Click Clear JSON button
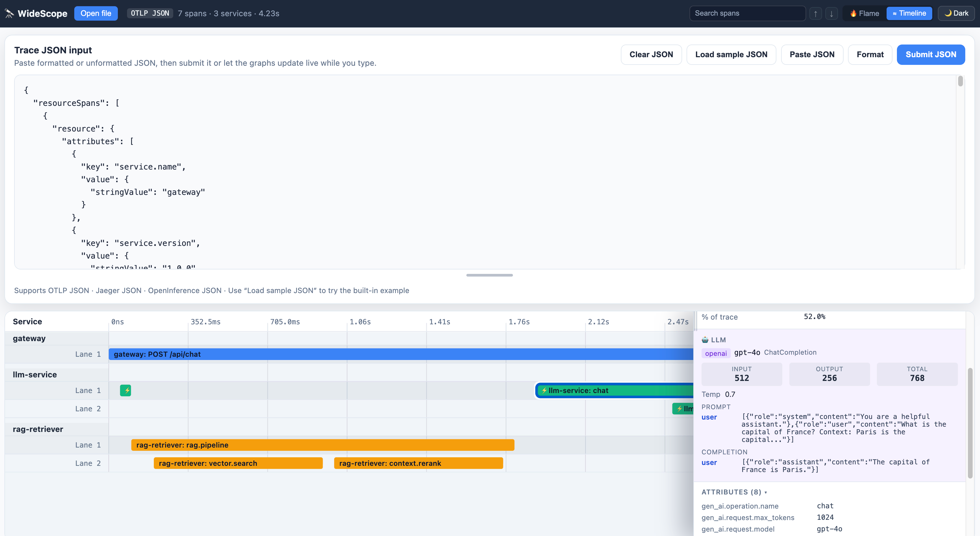The height and width of the screenshot is (536, 980). click(651, 55)
